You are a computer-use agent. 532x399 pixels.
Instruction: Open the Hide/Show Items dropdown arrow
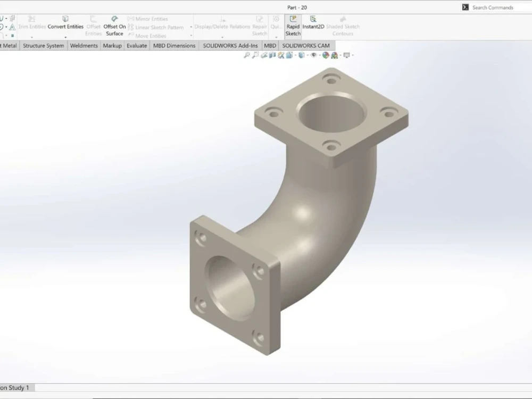[x=320, y=55]
